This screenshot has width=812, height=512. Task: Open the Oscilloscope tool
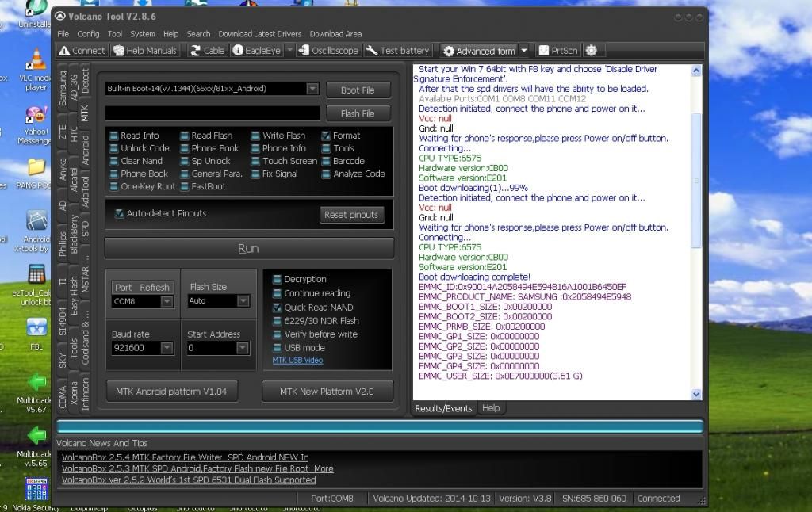tap(328, 51)
